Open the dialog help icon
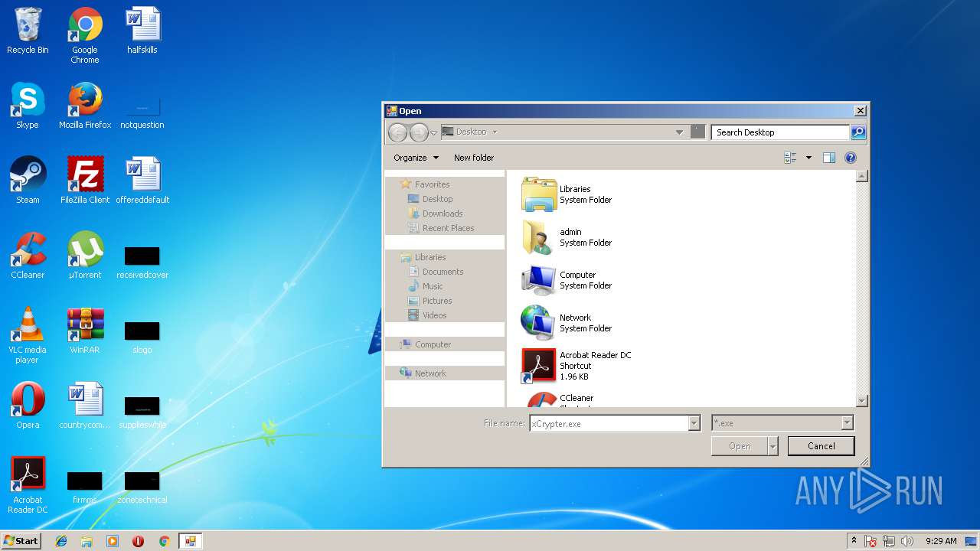This screenshot has width=980, height=551. click(x=850, y=158)
